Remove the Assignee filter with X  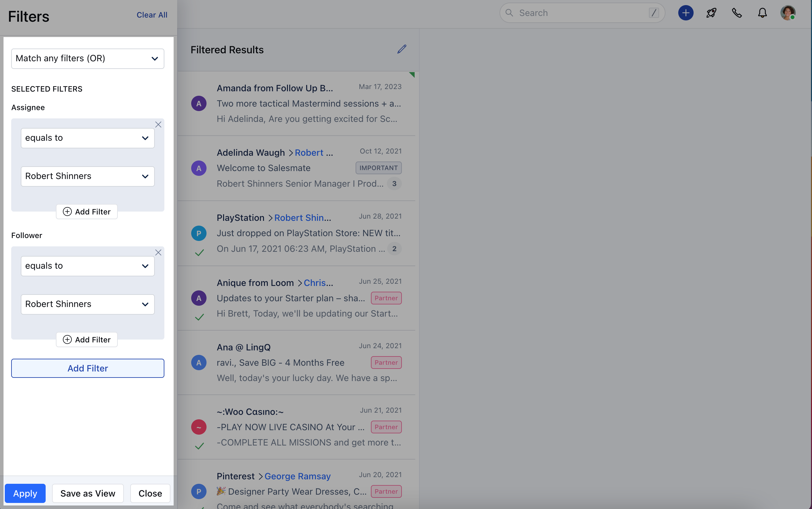pos(158,124)
